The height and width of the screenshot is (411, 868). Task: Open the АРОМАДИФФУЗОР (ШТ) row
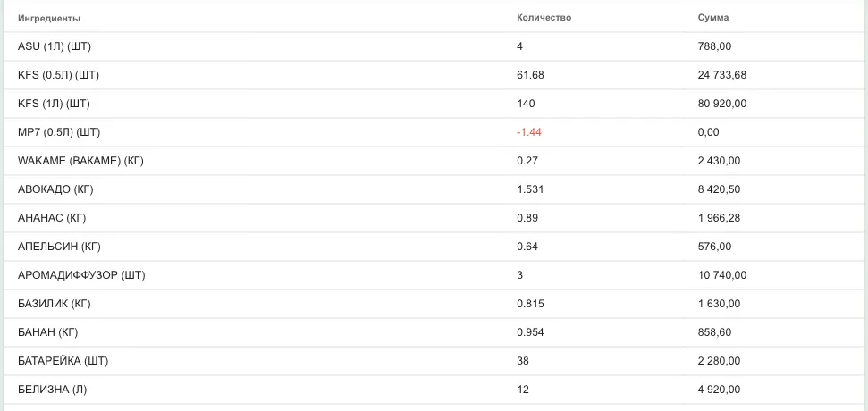click(x=434, y=275)
